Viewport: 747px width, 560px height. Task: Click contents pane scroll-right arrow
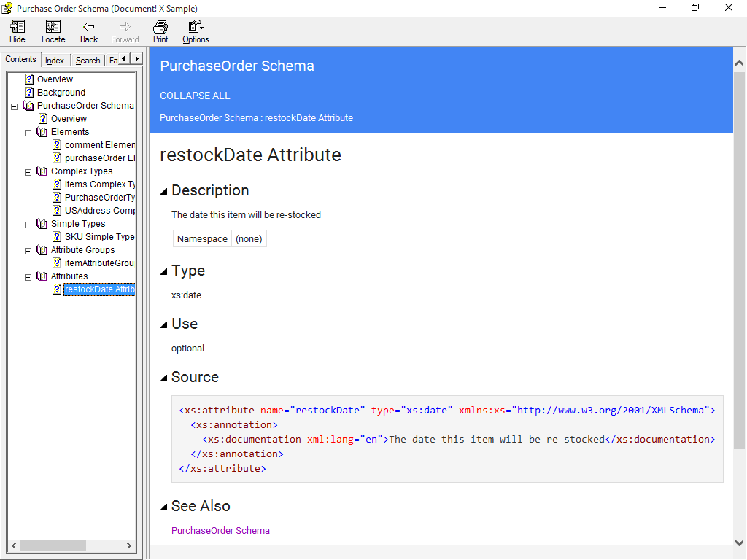[129, 545]
